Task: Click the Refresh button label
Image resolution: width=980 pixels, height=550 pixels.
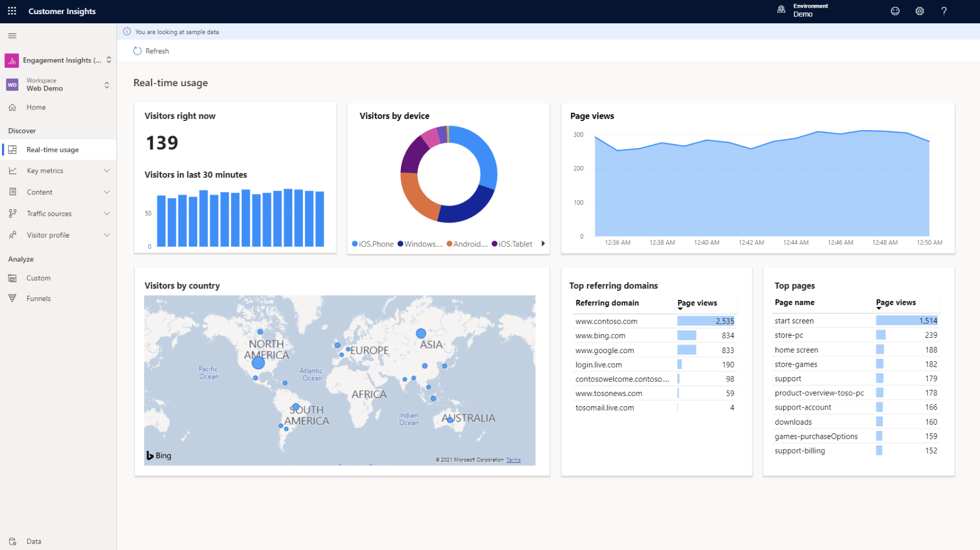Action: point(157,51)
